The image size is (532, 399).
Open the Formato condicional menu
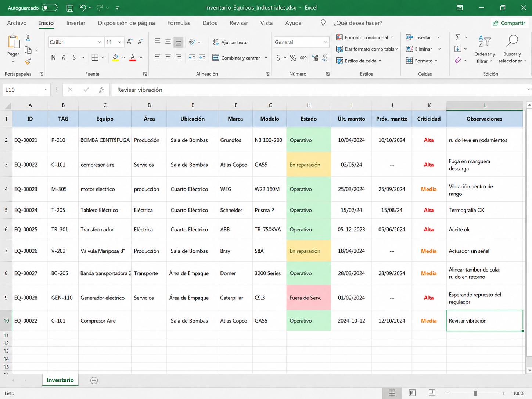coord(365,37)
